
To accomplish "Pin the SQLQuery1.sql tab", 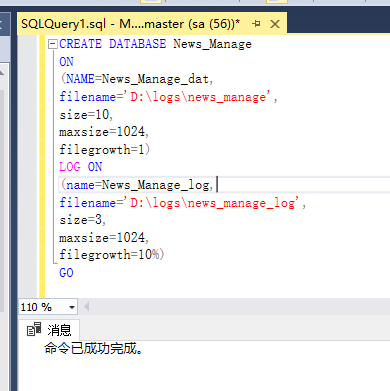I will point(256,24).
